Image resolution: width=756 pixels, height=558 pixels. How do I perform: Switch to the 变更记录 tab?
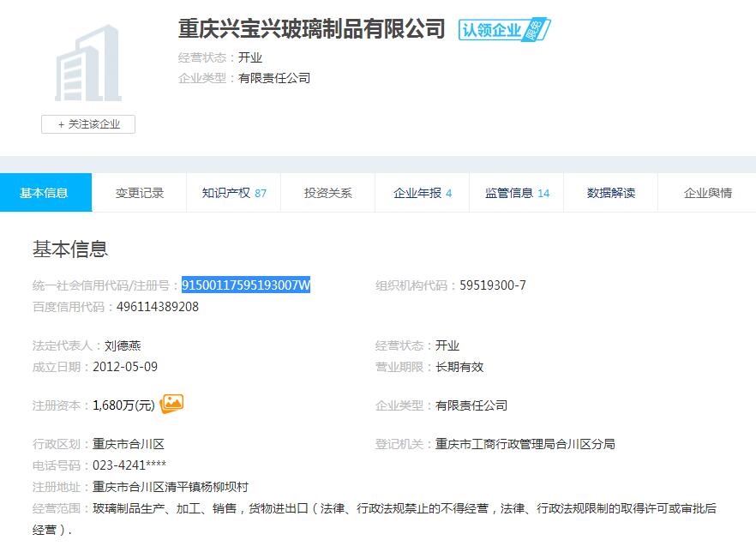pos(140,193)
